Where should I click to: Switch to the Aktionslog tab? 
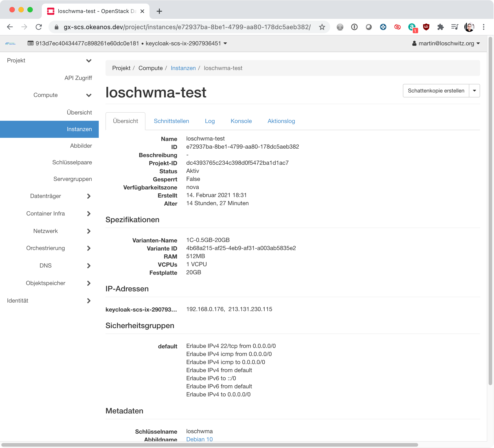[x=281, y=121]
